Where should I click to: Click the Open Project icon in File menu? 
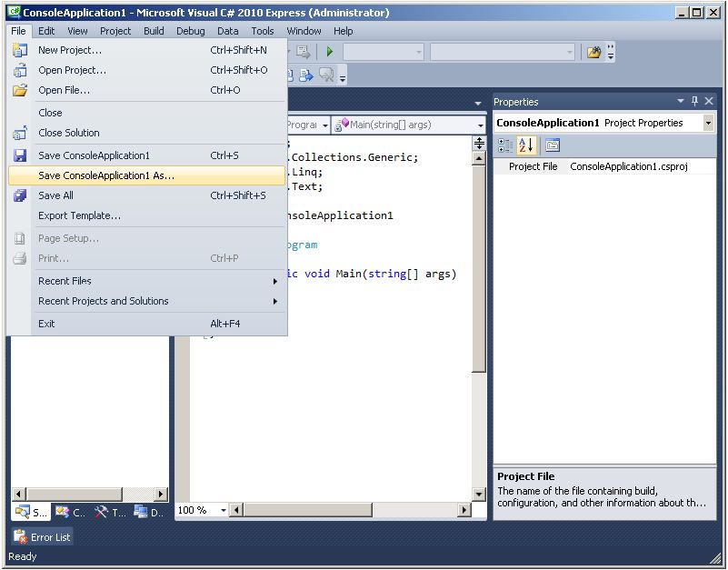coord(19,70)
